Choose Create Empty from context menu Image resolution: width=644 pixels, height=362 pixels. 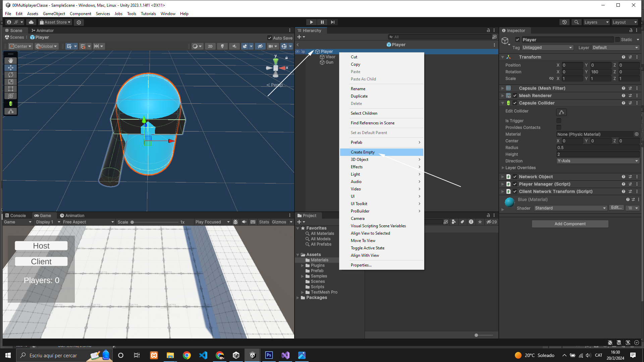(x=363, y=152)
